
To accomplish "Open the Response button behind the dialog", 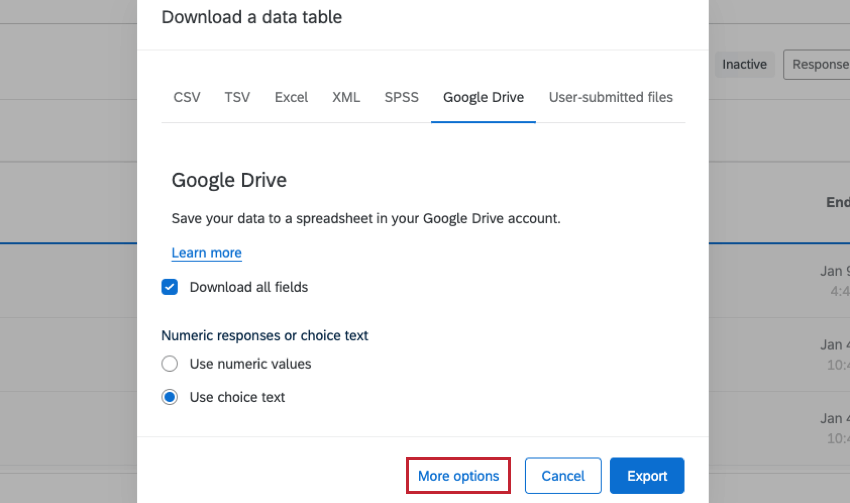I will click(817, 65).
